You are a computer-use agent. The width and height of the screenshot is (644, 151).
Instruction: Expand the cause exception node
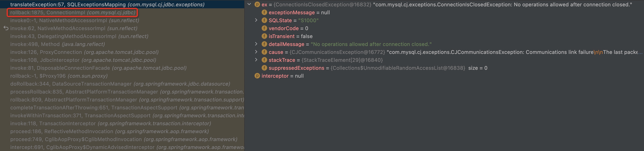coord(256,52)
